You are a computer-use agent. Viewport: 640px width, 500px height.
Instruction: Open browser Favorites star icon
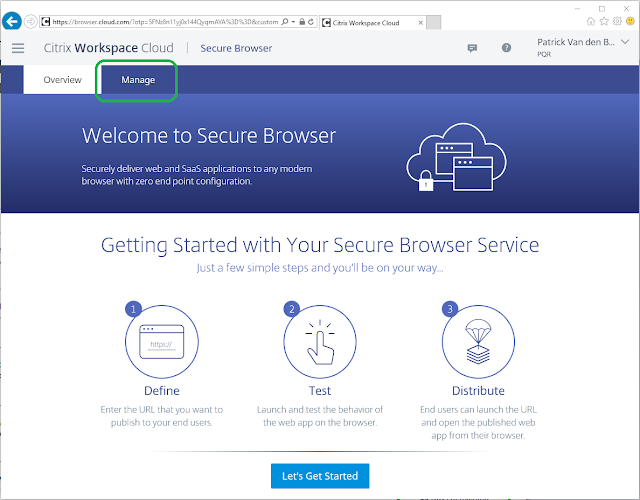[604, 21]
